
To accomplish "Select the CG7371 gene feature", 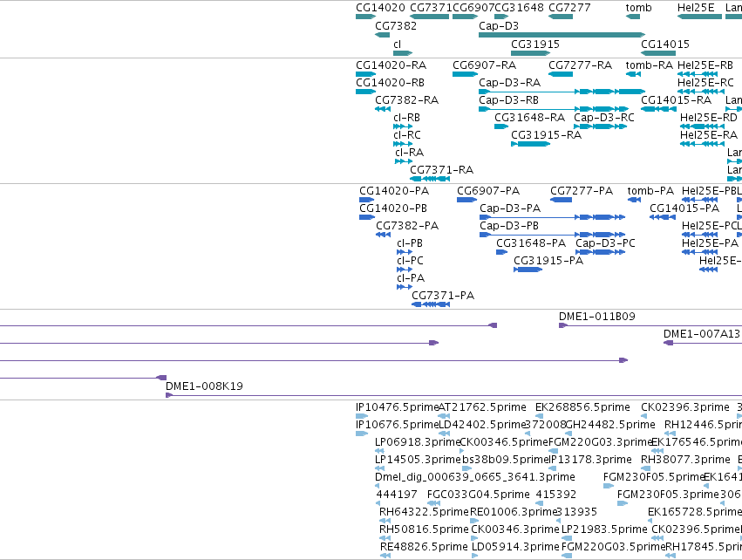I will [429, 17].
